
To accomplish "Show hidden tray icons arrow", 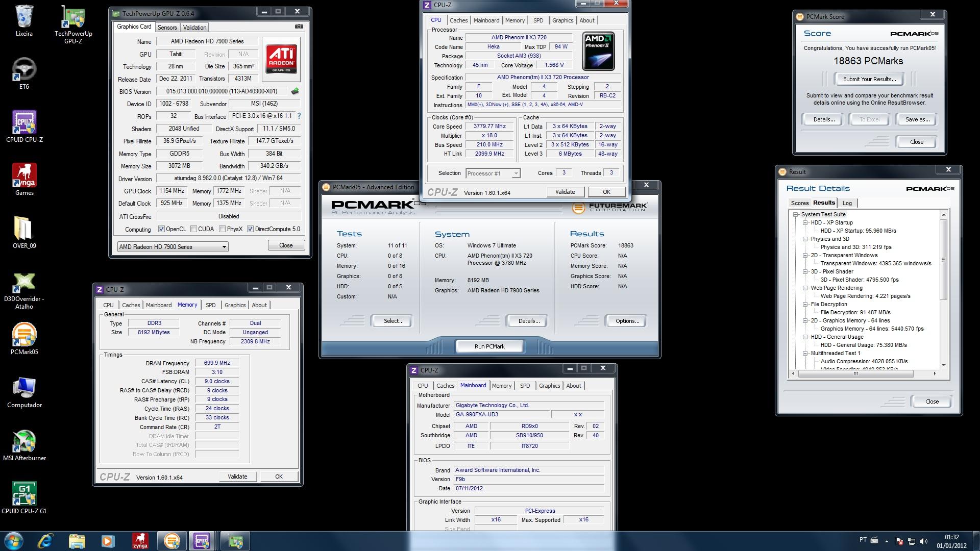I will [x=887, y=541].
